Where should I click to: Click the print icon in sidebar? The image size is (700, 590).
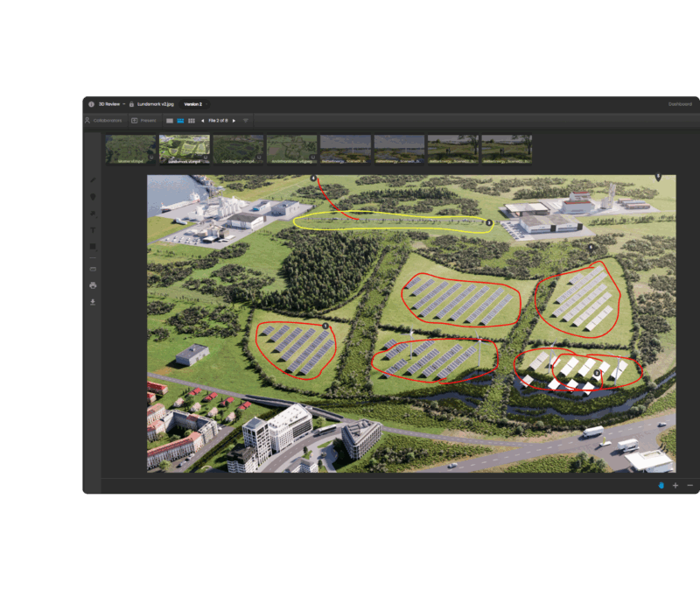pyautogui.click(x=94, y=285)
